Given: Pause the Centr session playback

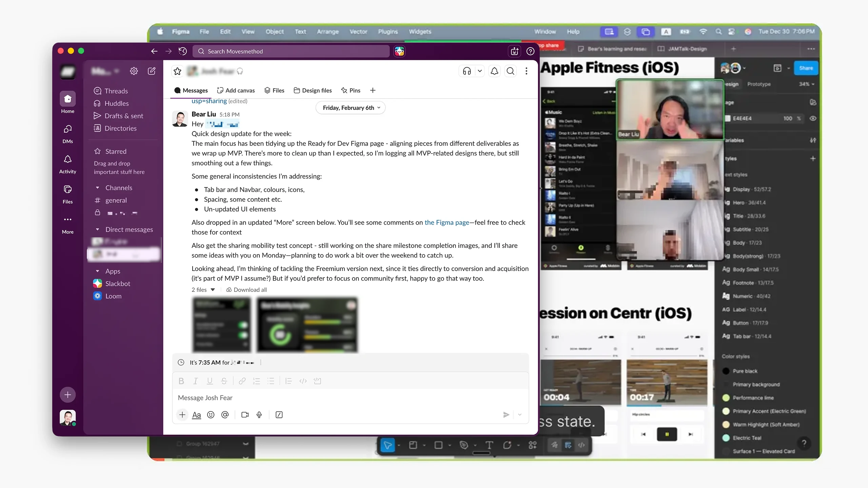Looking at the screenshot, I should pyautogui.click(x=667, y=434).
